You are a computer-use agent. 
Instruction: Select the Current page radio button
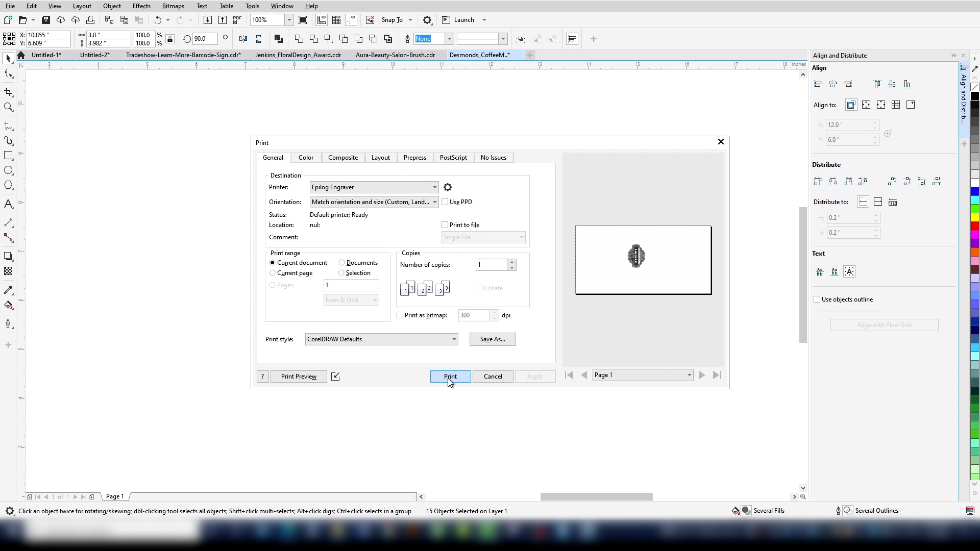pyautogui.click(x=273, y=273)
